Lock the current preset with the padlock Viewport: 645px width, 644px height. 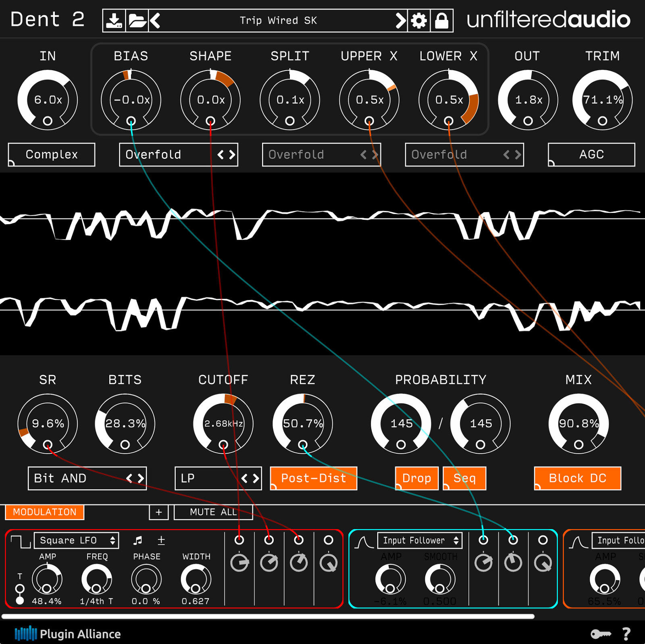442,20
